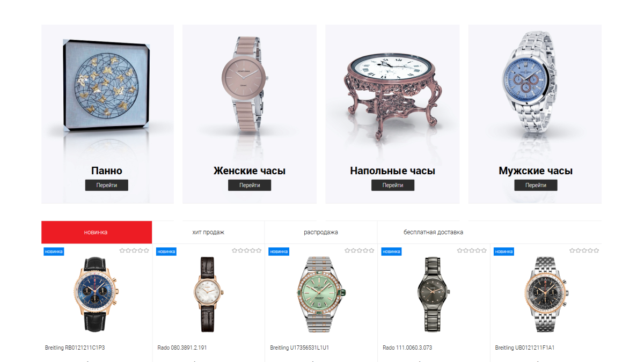Viewport: 644px width, 362px height.
Task: Click rating stars on Rado 111.0060.3.073
Action: pos(472,250)
